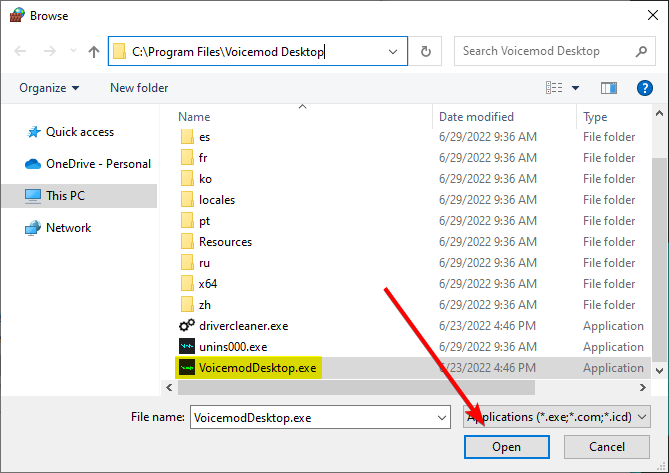Screen dimensions: 669x473
Task: Select the VoicemodDesktop.exe file icon
Action: pyautogui.click(x=186, y=368)
